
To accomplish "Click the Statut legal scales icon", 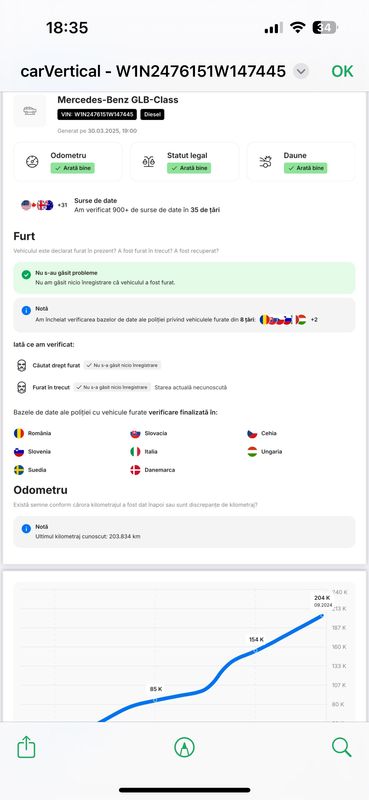I will pos(149,162).
